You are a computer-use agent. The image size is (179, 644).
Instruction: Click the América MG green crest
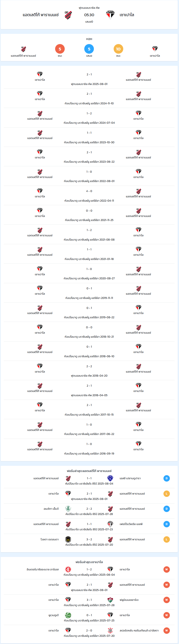click(x=68, y=509)
